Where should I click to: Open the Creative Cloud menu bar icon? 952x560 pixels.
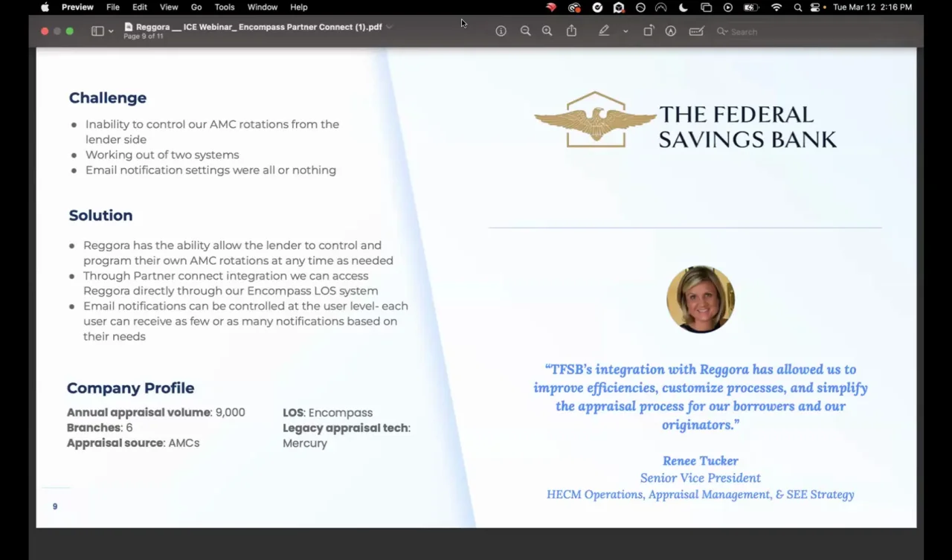574,7
